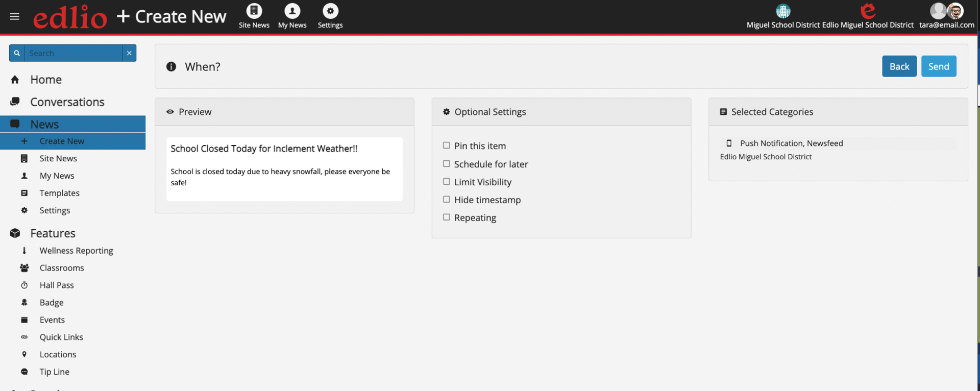This screenshot has width=980, height=391.
Task: Click the When? info icon
Action: point(171,66)
